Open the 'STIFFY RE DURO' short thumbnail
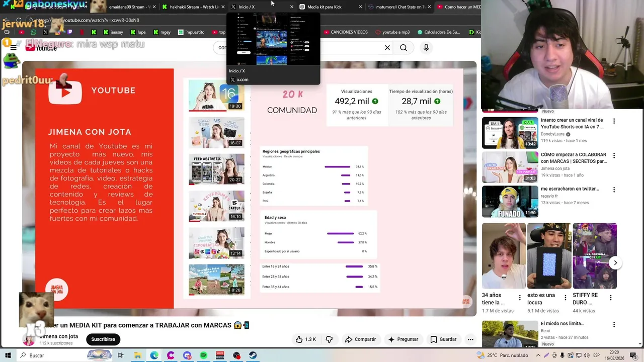Viewport: 644px width, 362px height. [595, 256]
